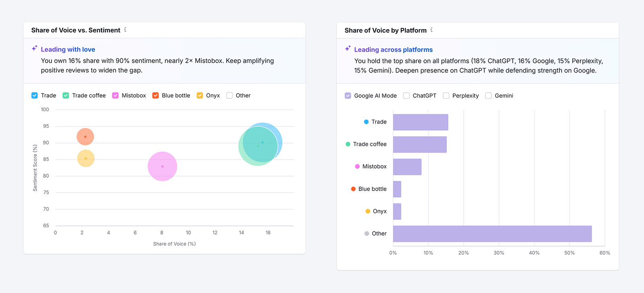This screenshot has width=644, height=293.
Task: Uncheck the Trade checkbox
Action: pos(35,96)
